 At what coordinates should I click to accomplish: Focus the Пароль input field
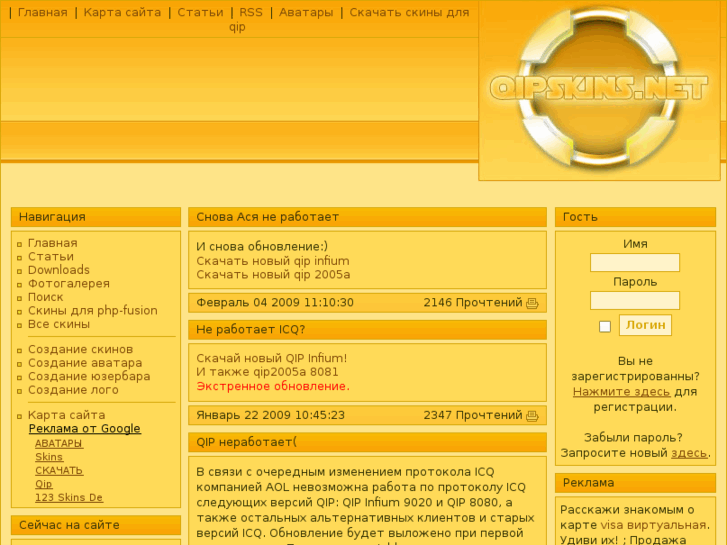(x=635, y=301)
